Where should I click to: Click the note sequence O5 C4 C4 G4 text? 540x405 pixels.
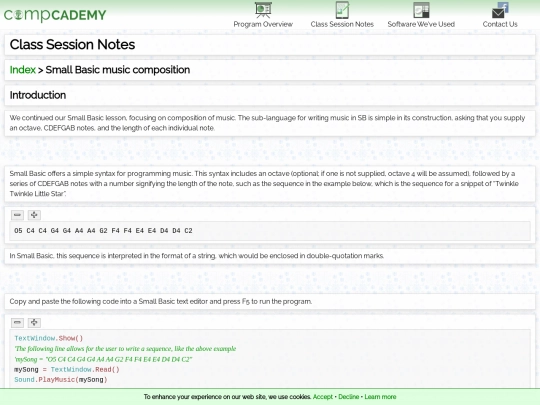click(x=103, y=231)
